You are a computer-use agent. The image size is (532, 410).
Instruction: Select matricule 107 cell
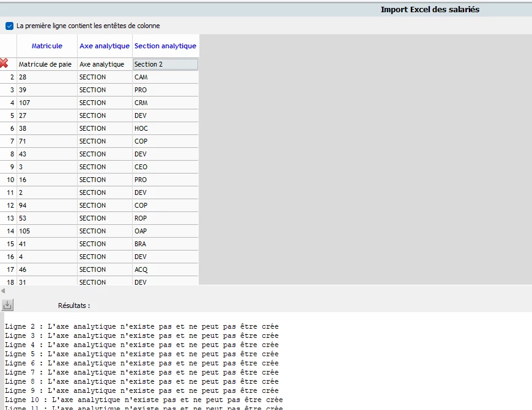(47, 103)
